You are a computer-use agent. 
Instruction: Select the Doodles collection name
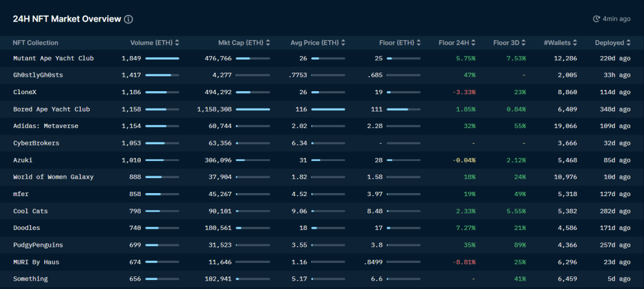pyautogui.click(x=27, y=228)
